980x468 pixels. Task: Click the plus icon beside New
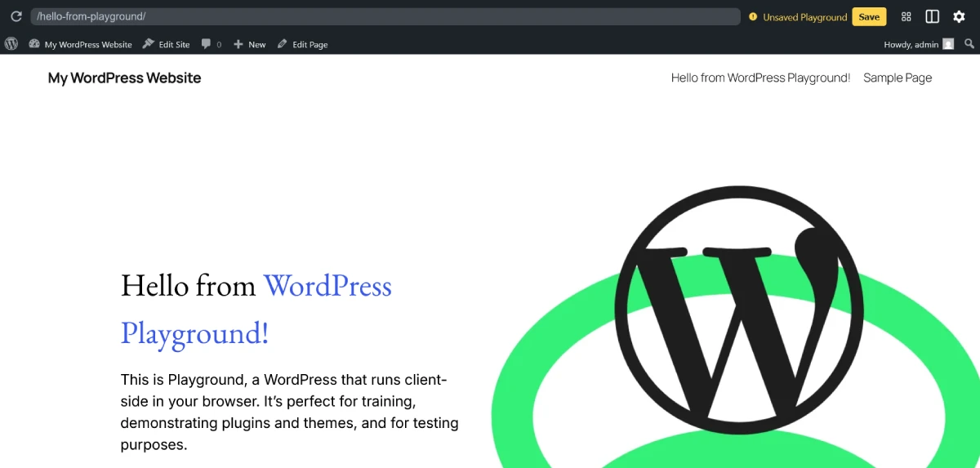tap(238, 44)
